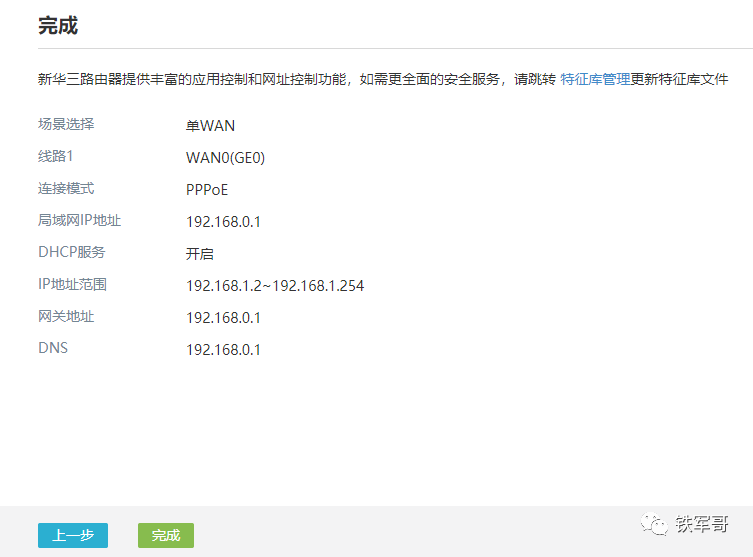Select the 场景选择 label
753x557 pixels.
(66, 124)
